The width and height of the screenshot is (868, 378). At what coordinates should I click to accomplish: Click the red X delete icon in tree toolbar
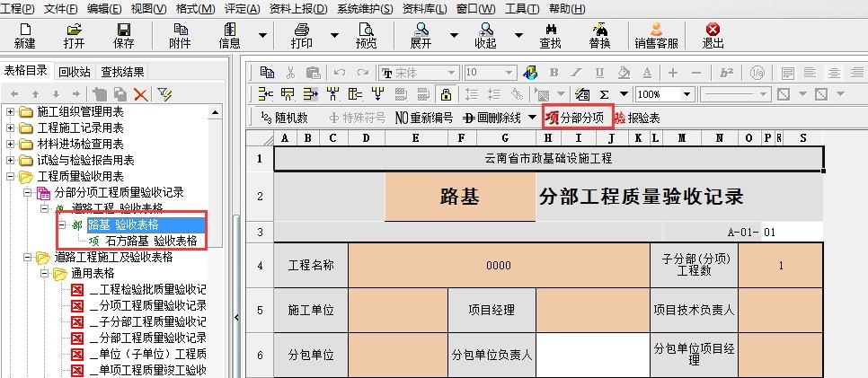140,93
